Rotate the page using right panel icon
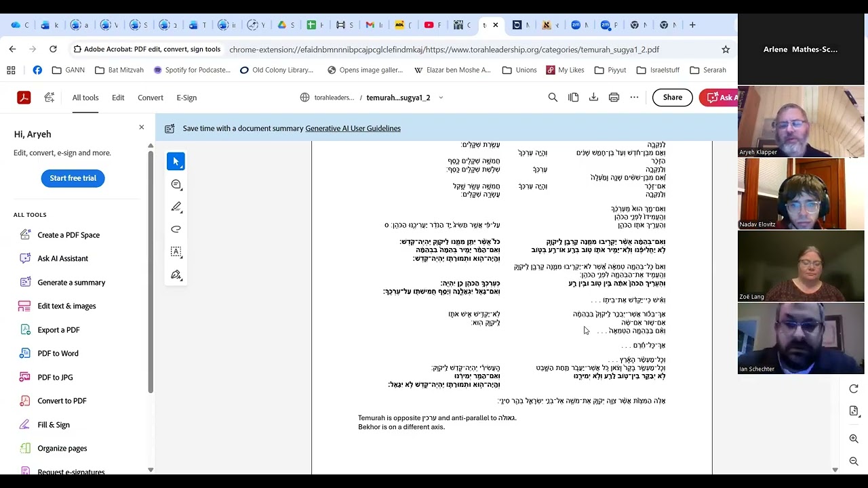868x488 pixels. (x=854, y=388)
